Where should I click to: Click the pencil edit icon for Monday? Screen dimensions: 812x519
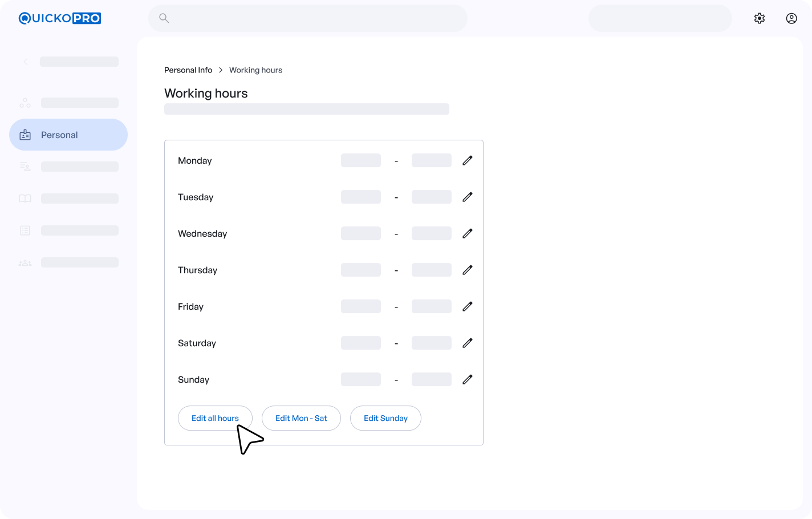click(x=467, y=161)
